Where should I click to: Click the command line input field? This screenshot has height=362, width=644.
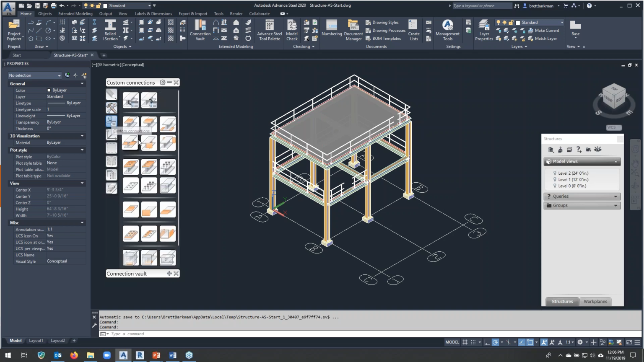369,334
